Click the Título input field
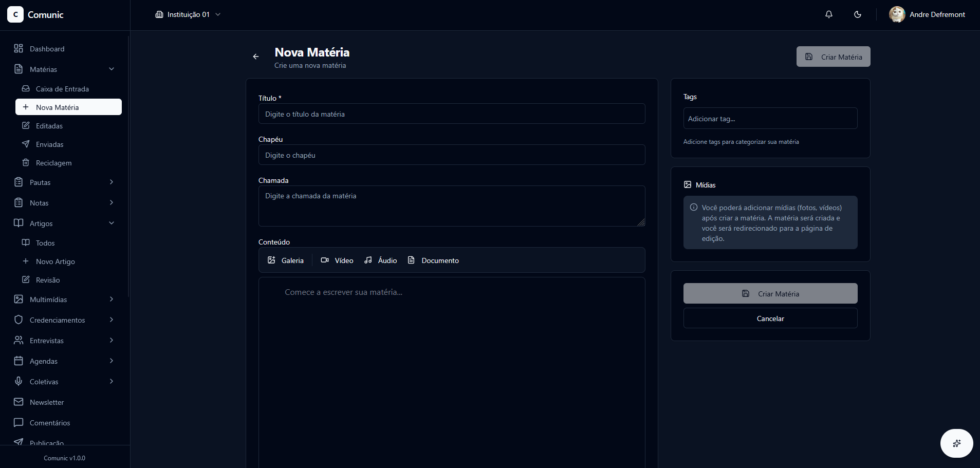The width and height of the screenshot is (980, 468). pos(451,114)
